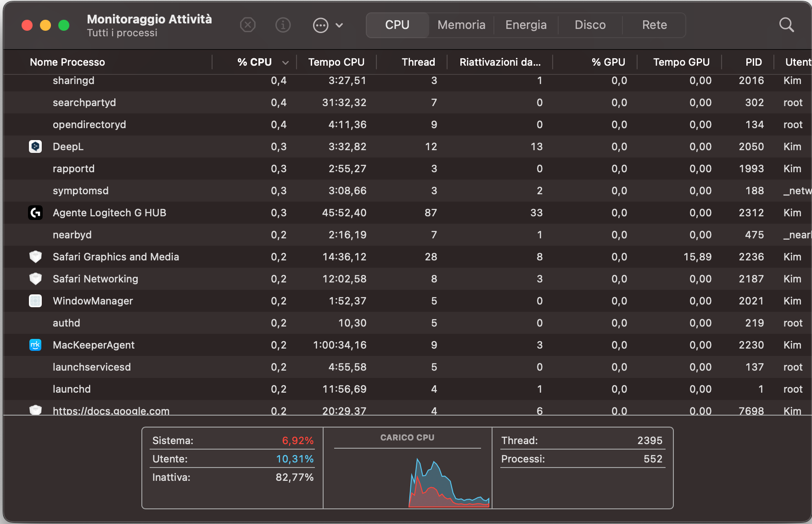812x524 pixels.
Task: Select the Agente Logitech G HUB row
Action: (x=408, y=213)
